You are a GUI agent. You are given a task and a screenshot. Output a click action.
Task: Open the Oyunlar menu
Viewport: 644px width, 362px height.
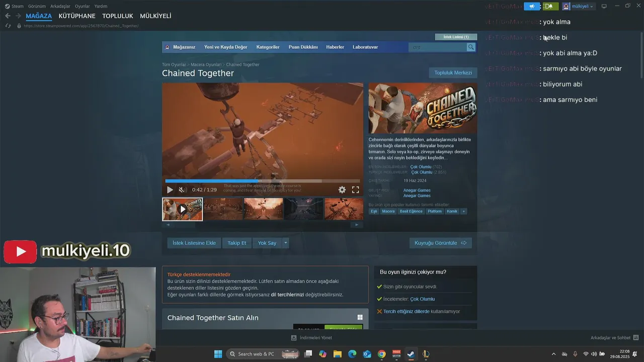[x=83, y=6]
